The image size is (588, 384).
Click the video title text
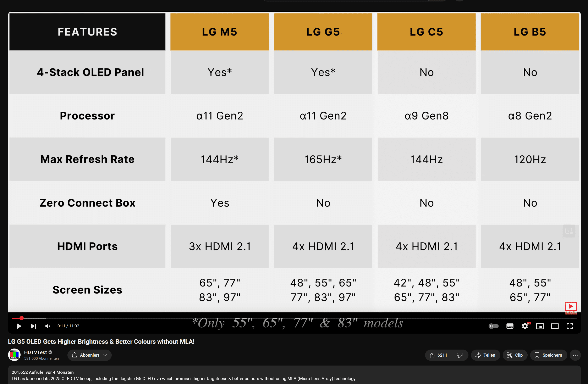101,341
